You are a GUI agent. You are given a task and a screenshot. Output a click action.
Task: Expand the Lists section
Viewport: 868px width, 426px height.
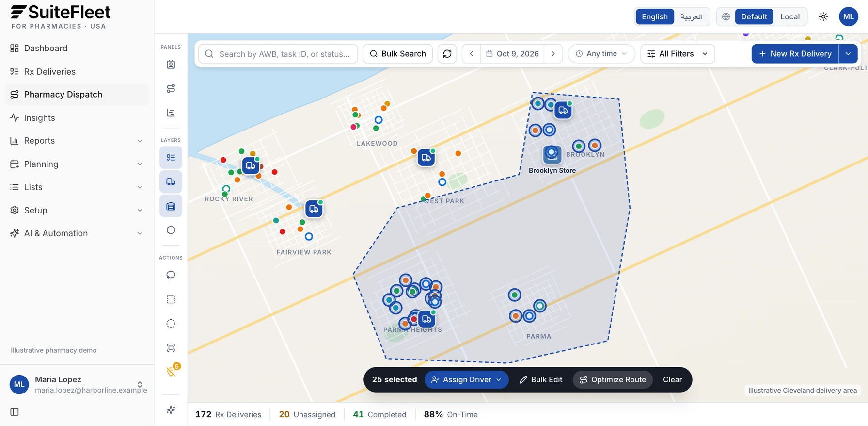pyautogui.click(x=77, y=187)
